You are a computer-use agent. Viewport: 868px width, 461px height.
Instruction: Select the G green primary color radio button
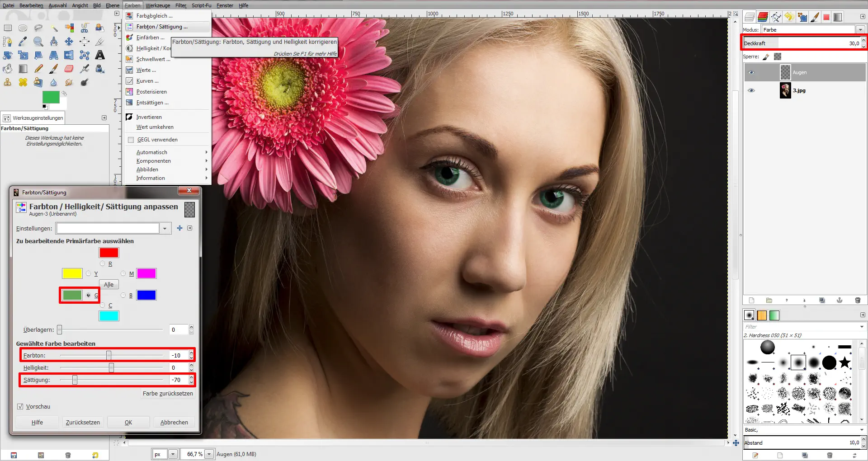pos(89,295)
